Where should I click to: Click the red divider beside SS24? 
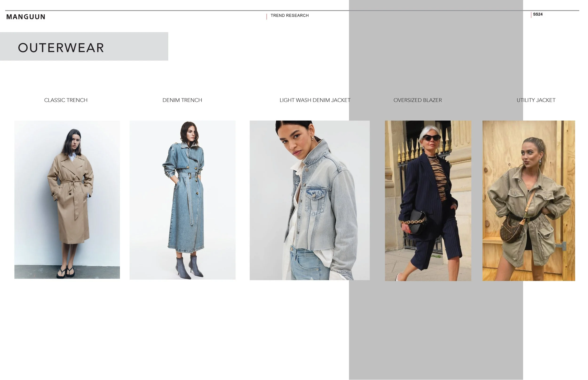[x=531, y=15]
